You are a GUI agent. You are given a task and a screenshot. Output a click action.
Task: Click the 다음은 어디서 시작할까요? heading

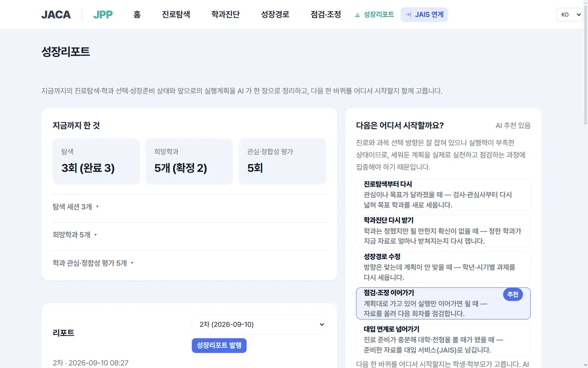(400, 126)
